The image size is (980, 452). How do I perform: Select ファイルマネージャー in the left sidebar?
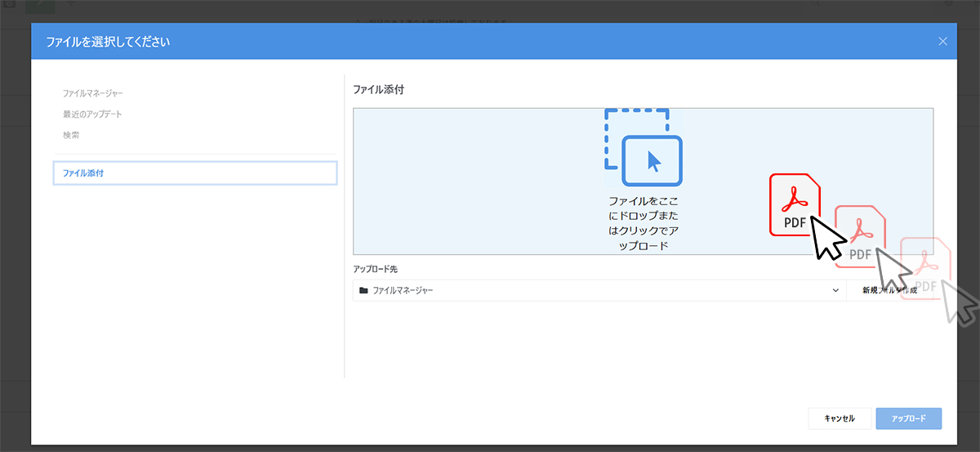click(93, 94)
